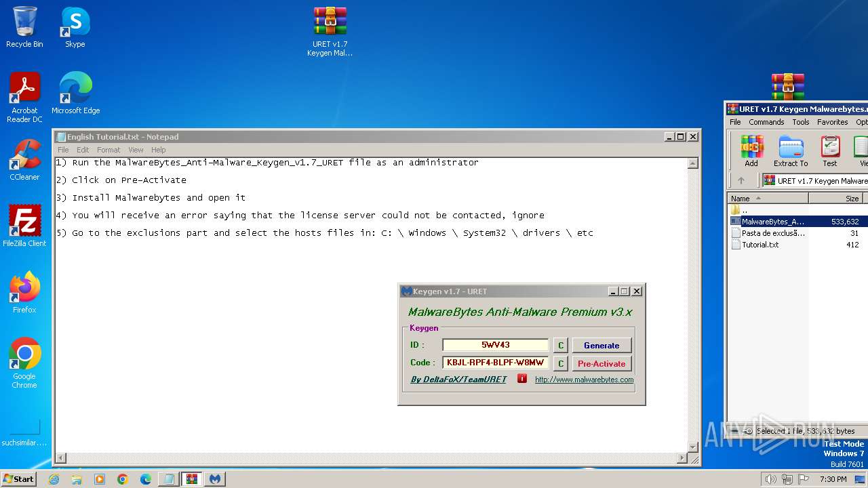Click the red info icon in Keygen
868x488 pixels.
[521, 379]
